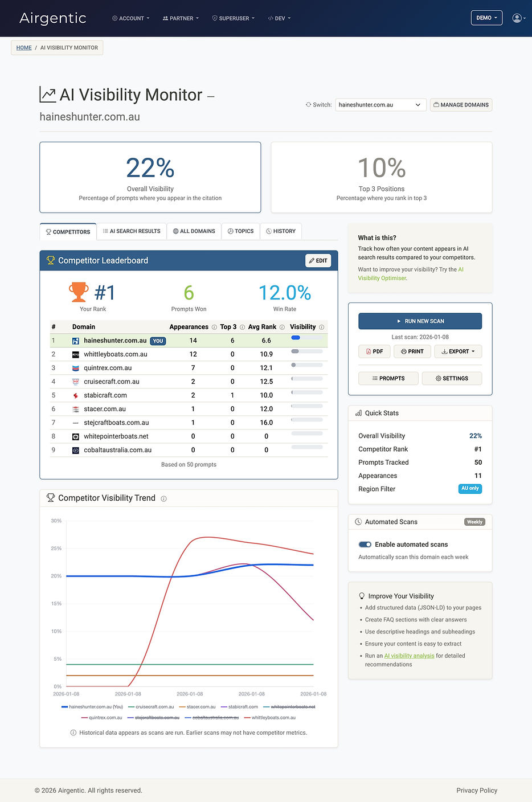The image size is (532, 802).
Task: Click the Airgentic logo
Action: 53,18
